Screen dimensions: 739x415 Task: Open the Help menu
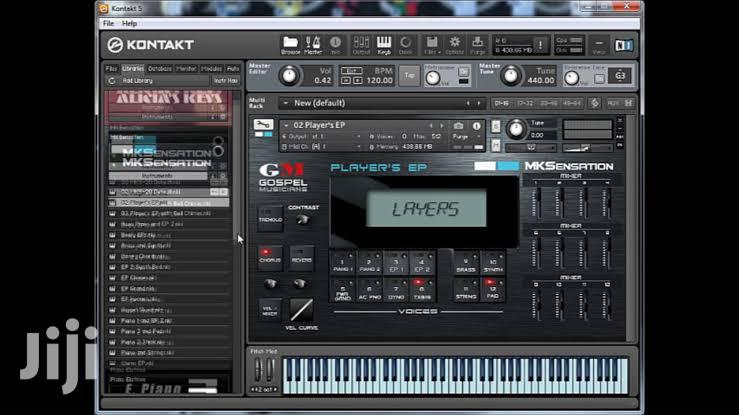(x=129, y=24)
